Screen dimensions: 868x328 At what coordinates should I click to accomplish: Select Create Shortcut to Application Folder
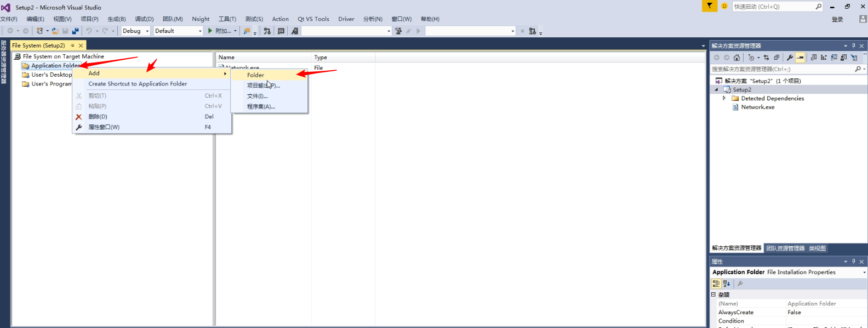(152, 84)
